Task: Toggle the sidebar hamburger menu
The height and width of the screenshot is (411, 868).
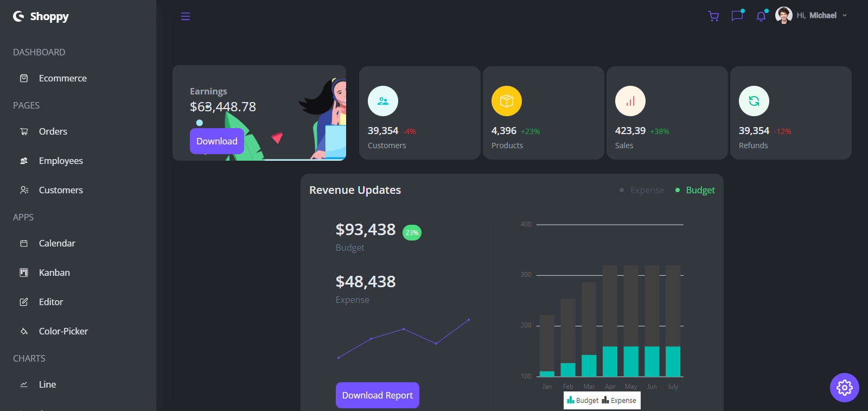Action: pos(186,16)
